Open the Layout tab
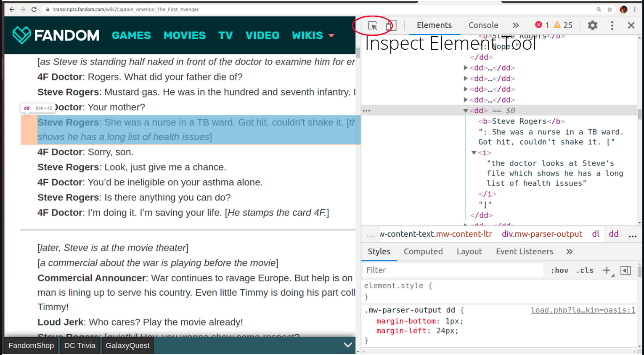 point(469,251)
